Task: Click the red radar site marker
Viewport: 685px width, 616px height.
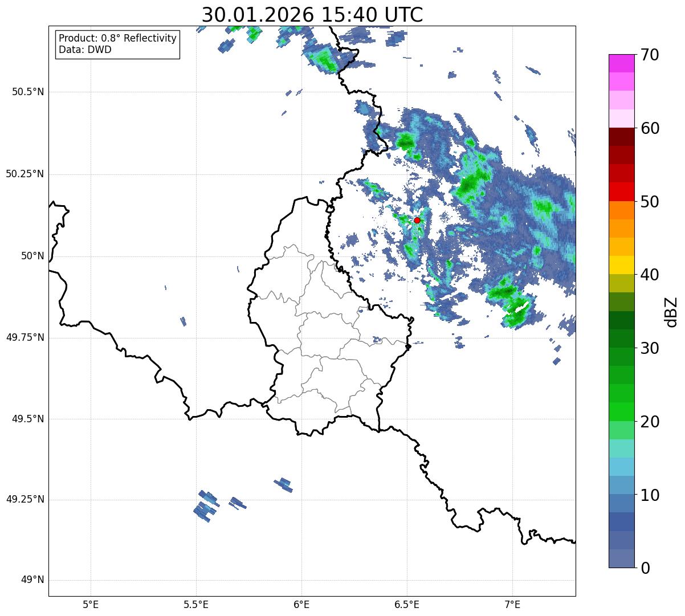Action: [417, 220]
